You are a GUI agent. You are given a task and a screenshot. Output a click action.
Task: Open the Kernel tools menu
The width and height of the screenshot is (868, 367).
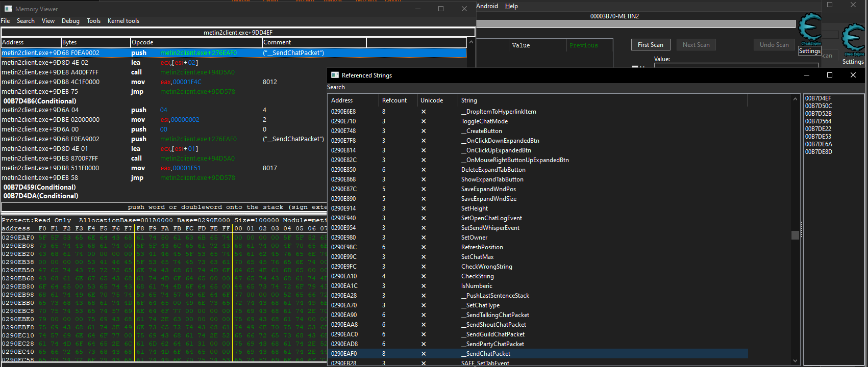(x=123, y=21)
